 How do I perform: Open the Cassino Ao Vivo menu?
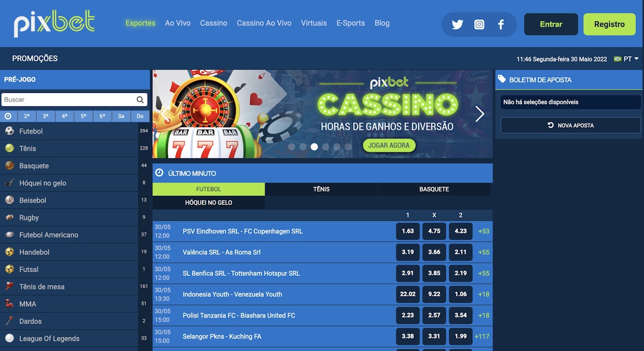point(264,23)
